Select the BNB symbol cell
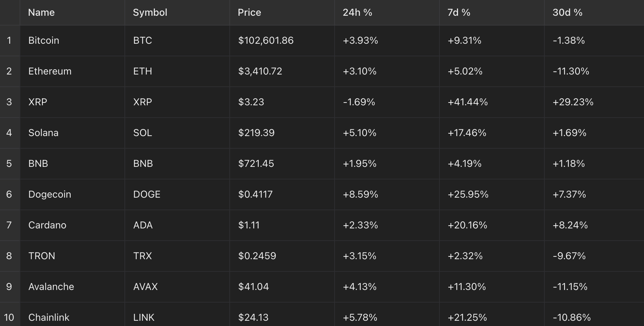The width and height of the screenshot is (644, 326). coord(142,163)
